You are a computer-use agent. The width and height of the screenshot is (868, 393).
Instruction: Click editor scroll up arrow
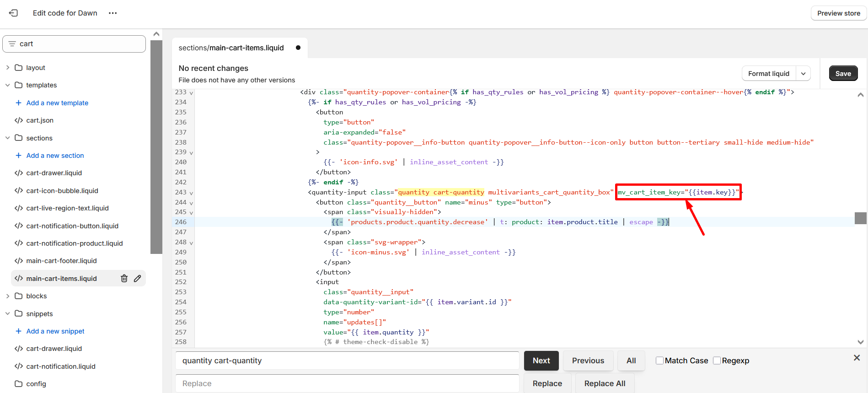pyautogui.click(x=861, y=95)
